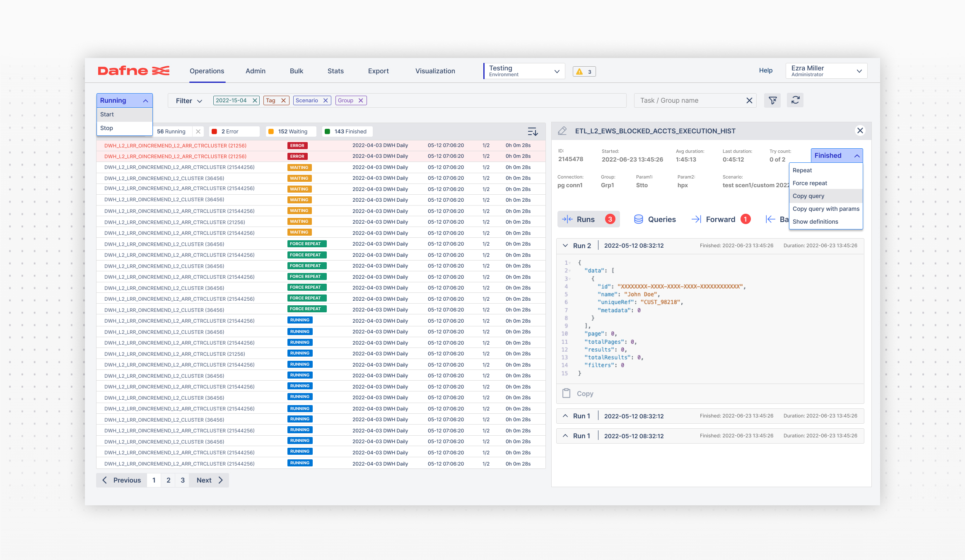Clear the Task / Group name field
The image size is (965, 560).
point(749,101)
